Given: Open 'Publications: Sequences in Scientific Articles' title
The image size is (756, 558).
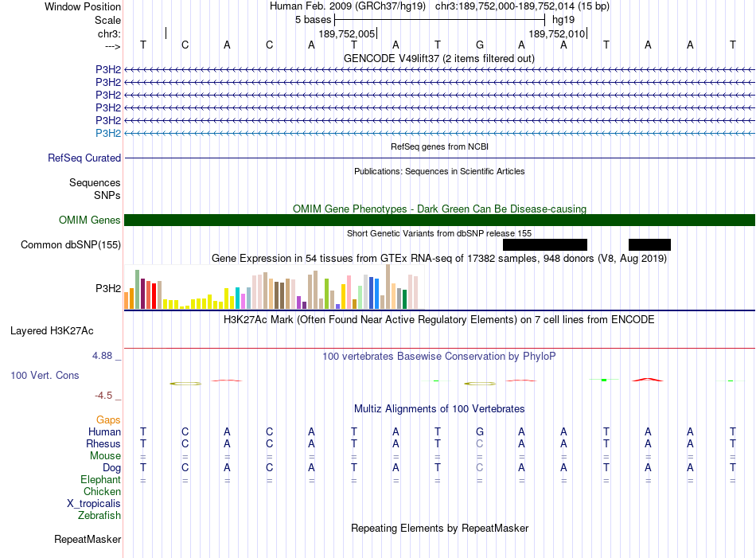Looking at the screenshot, I should (439, 171).
